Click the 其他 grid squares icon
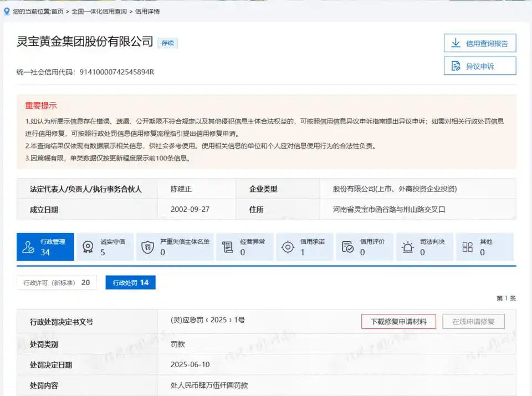 tap(467, 247)
